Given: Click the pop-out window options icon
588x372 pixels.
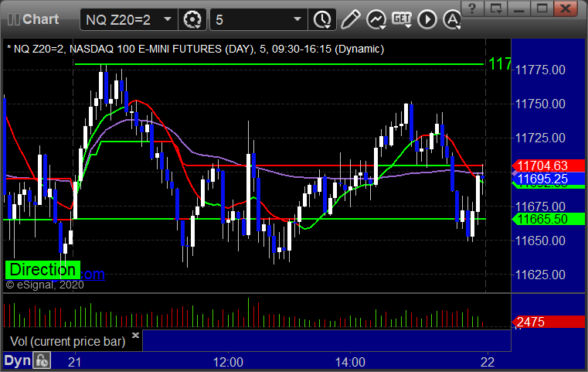Looking at the screenshot, I should (496, 9).
